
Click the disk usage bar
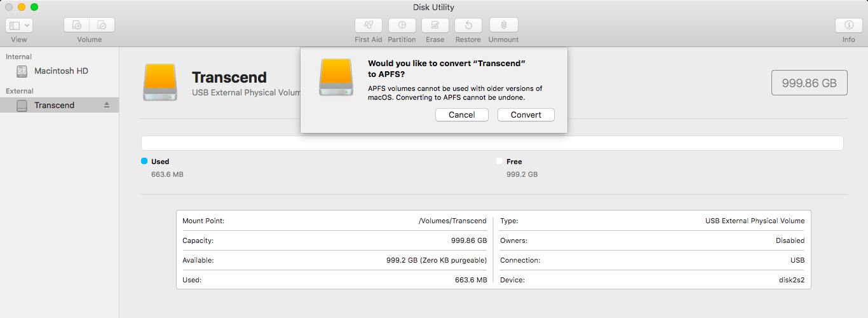(492, 143)
